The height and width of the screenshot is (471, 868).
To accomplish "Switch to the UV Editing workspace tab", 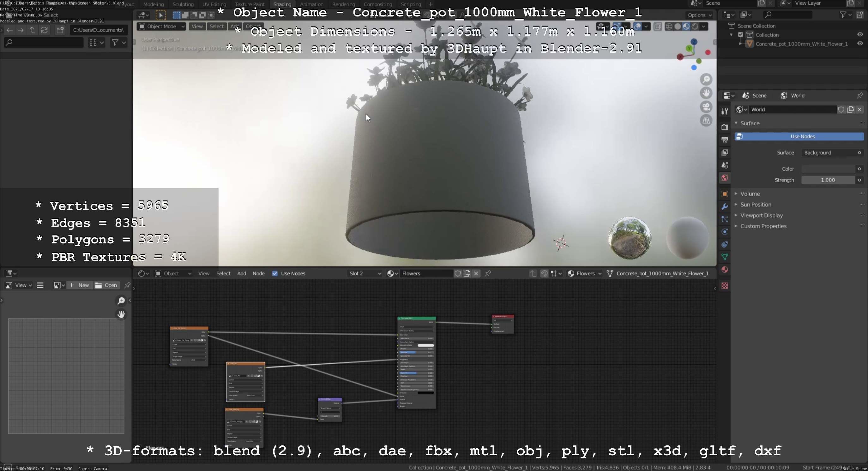I will [x=214, y=4].
